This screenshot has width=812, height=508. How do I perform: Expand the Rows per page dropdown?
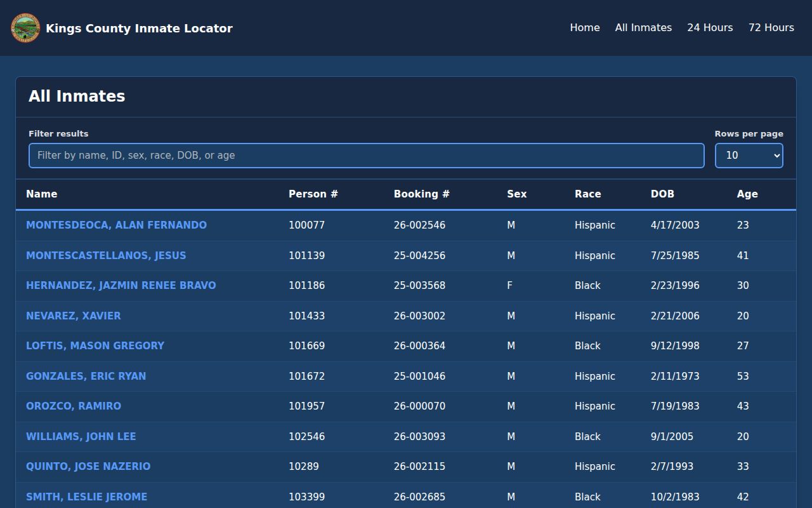(x=749, y=156)
